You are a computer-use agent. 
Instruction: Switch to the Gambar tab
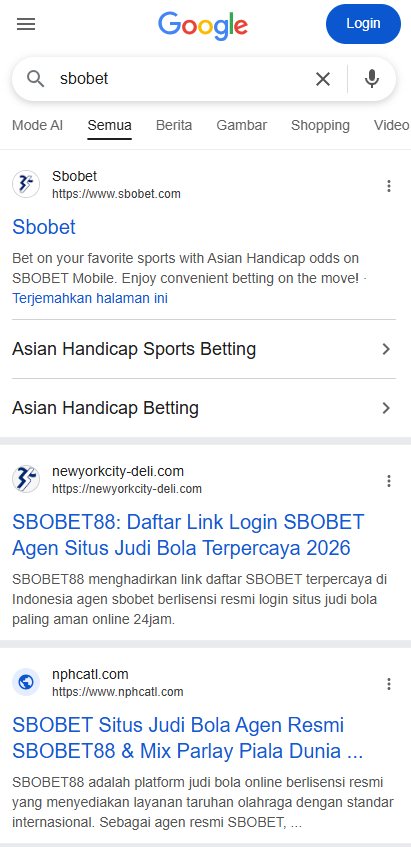pos(241,125)
